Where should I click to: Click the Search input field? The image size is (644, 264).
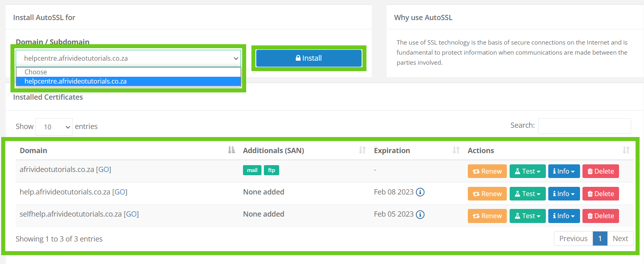coord(584,126)
